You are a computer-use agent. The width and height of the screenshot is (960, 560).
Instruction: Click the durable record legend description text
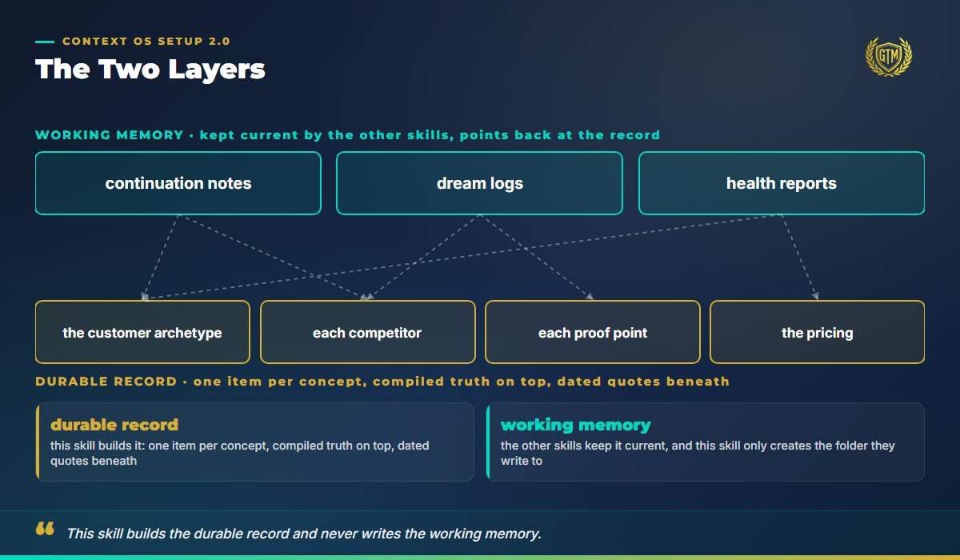[x=240, y=453]
